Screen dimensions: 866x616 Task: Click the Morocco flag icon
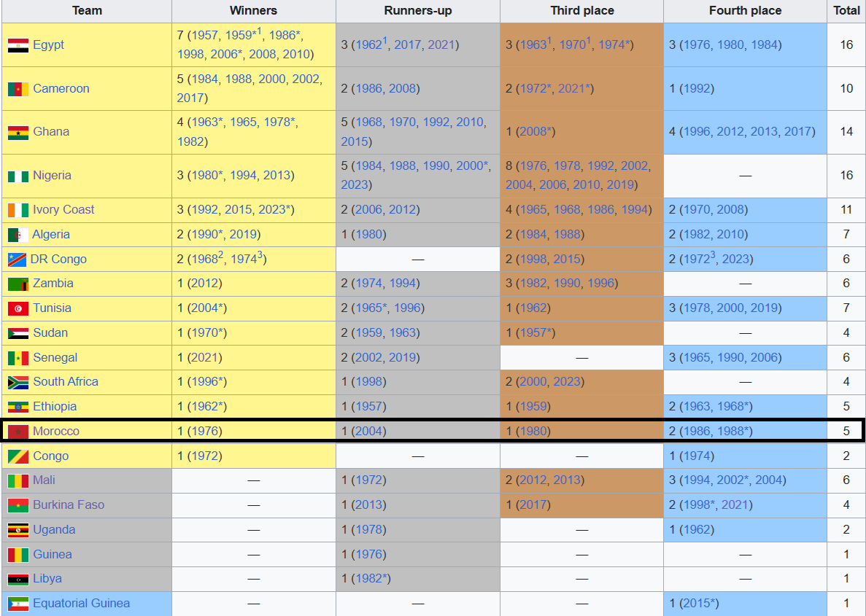click(18, 432)
